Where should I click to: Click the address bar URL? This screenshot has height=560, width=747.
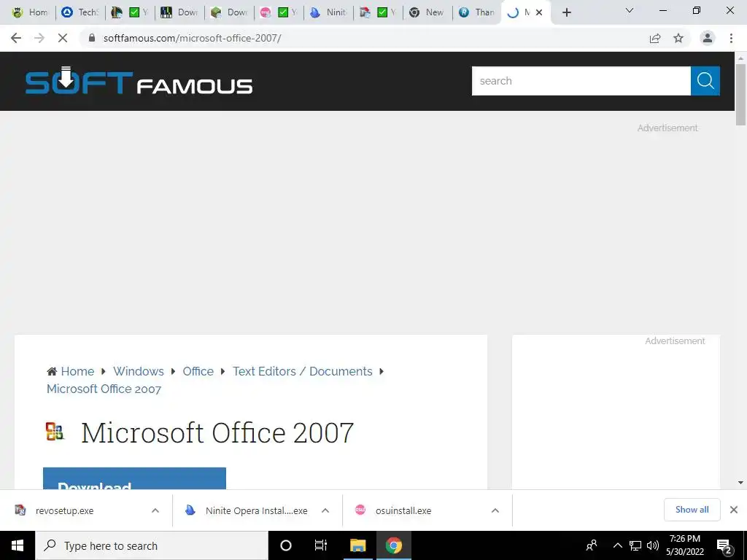[193, 38]
